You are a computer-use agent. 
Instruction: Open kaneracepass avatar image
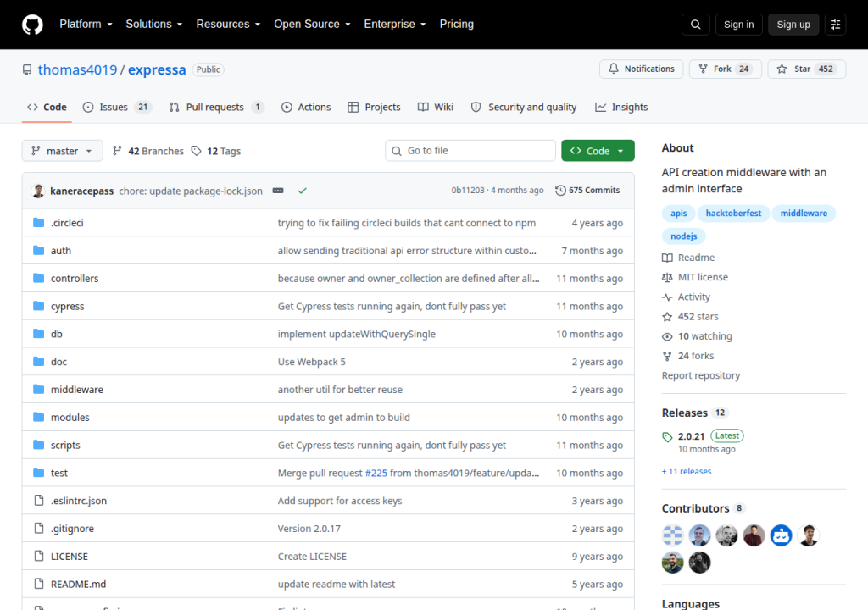[x=38, y=191]
